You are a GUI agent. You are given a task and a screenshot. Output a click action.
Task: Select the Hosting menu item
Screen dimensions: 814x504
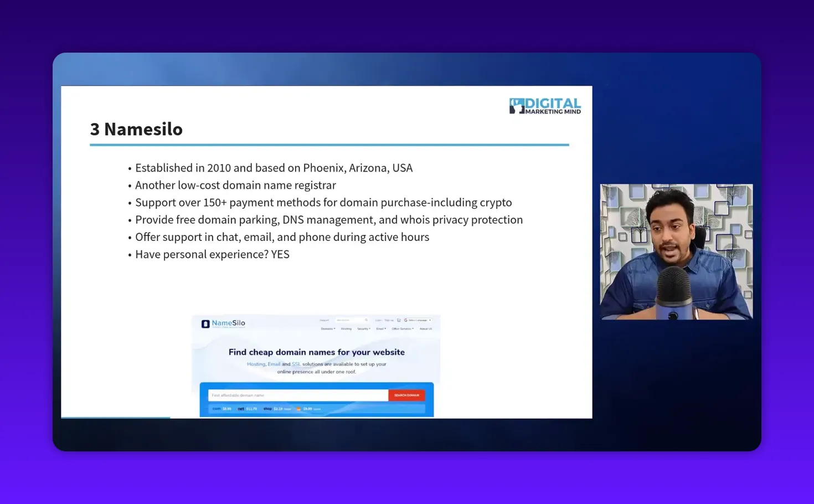coord(346,328)
